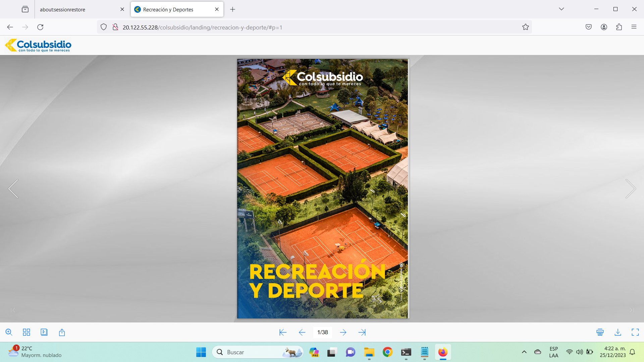The image size is (644, 362).
Task: Open File Explorer from the taskbar
Action: click(x=369, y=352)
